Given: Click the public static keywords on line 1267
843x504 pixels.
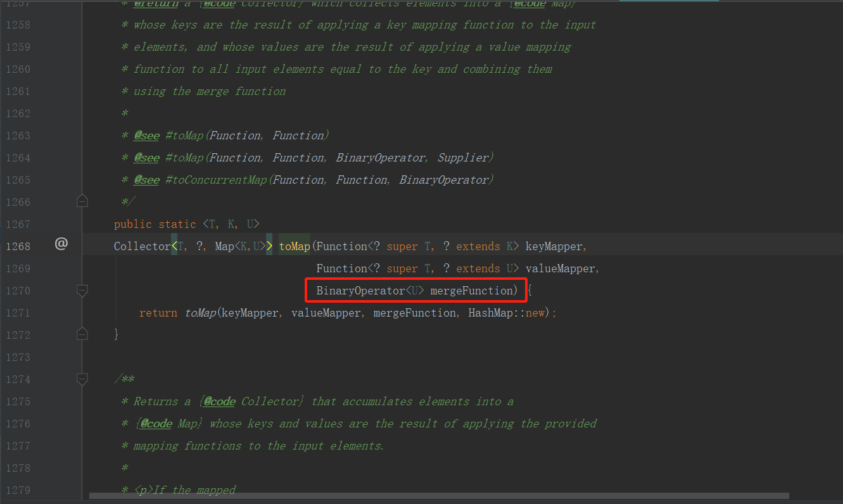Looking at the screenshot, I should (155, 224).
